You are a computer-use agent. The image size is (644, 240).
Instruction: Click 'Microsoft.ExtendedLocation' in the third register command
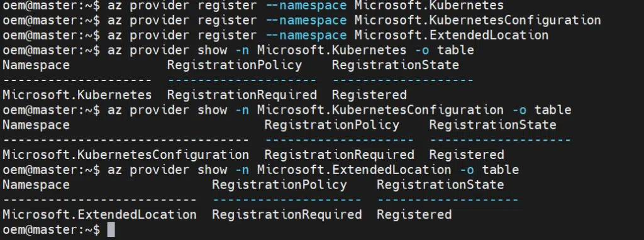click(451, 35)
